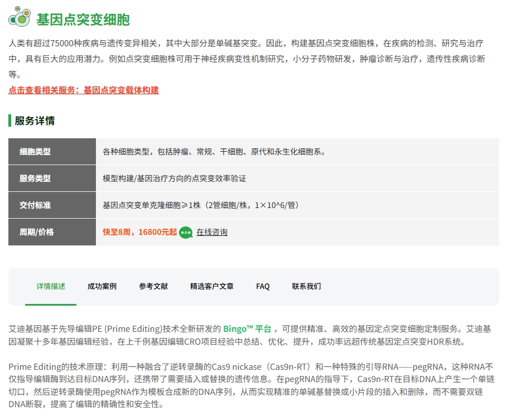Click the 细胞类型 table header cell
This screenshot has width=512, height=420.
click(x=52, y=152)
